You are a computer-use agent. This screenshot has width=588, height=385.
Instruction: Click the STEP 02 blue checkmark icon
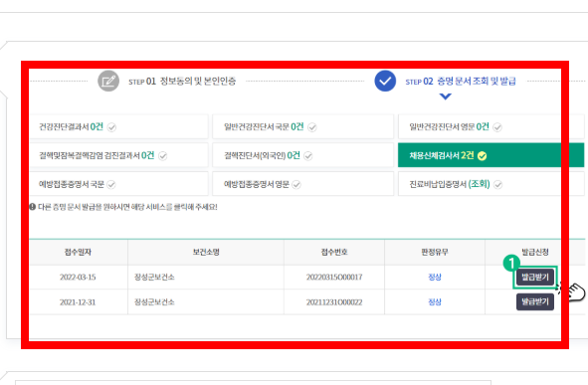pos(385,81)
